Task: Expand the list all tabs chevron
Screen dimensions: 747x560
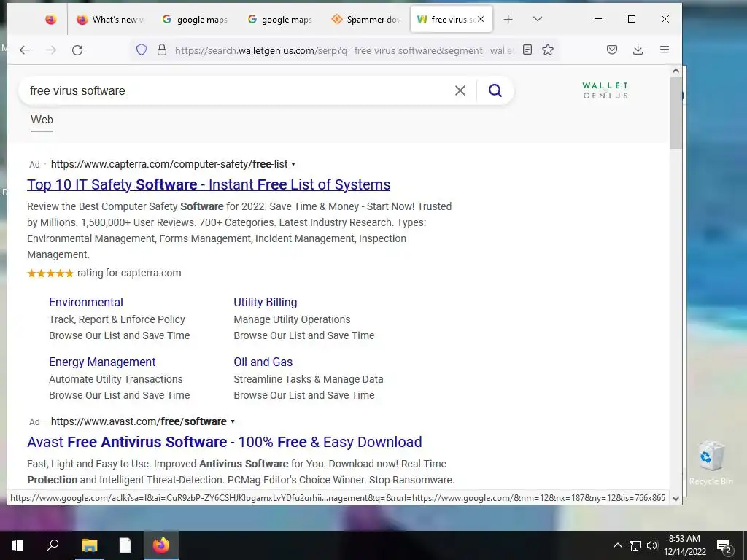Action: point(538,19)
